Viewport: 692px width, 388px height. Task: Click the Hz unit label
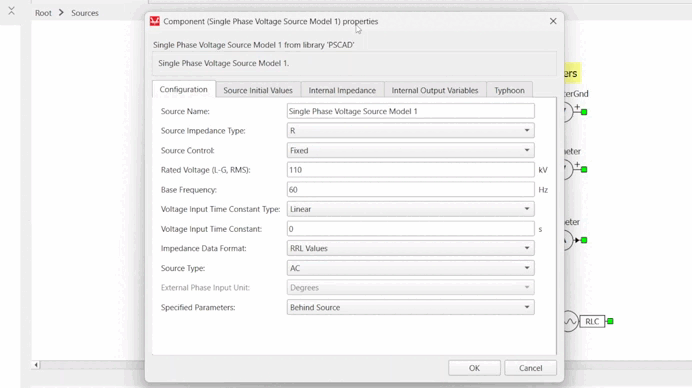coord(543,190)
